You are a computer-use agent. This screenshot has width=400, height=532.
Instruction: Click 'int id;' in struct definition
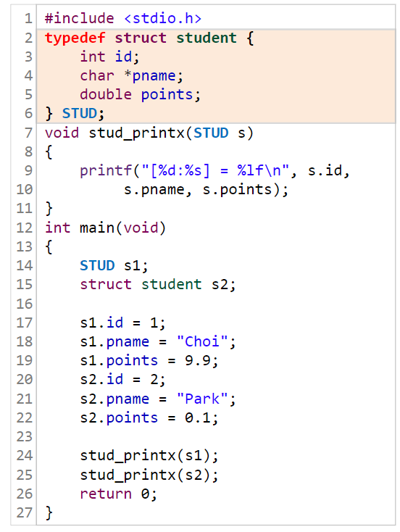[x=109, y=57]
